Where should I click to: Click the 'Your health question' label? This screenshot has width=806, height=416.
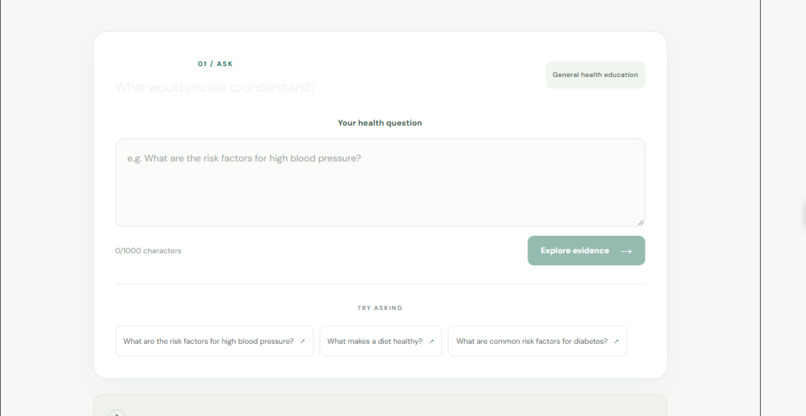coord(380,123)
